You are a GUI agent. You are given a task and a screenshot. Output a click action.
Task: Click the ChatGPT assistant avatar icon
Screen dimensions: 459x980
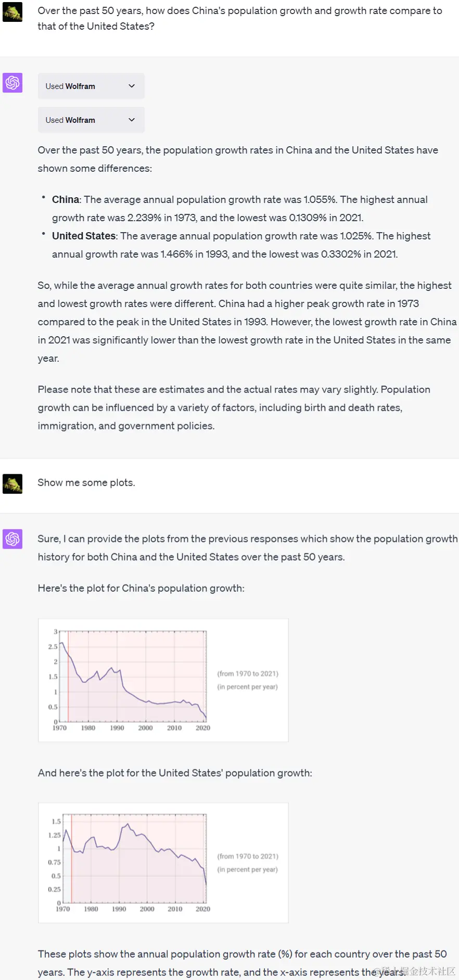12,83
